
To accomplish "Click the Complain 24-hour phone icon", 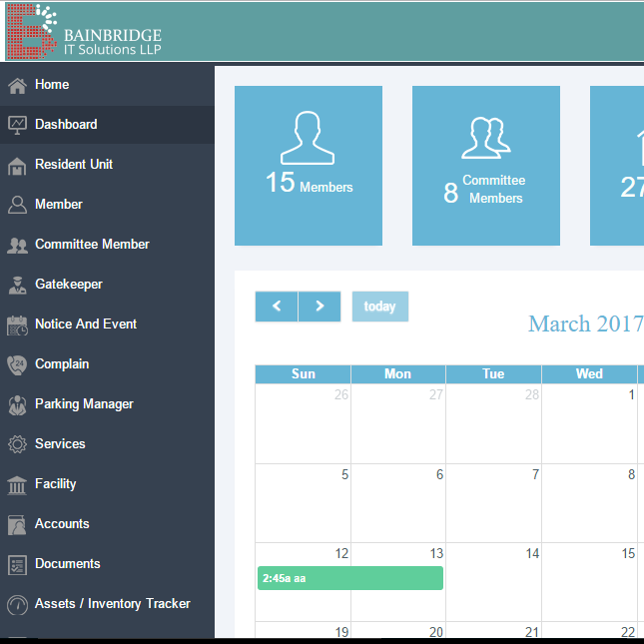I will pos(17,364).
